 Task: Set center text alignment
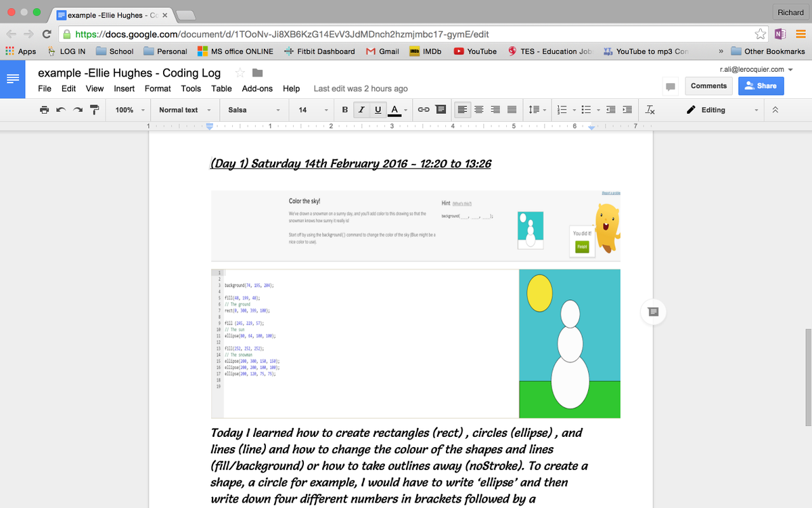(479, 110)
